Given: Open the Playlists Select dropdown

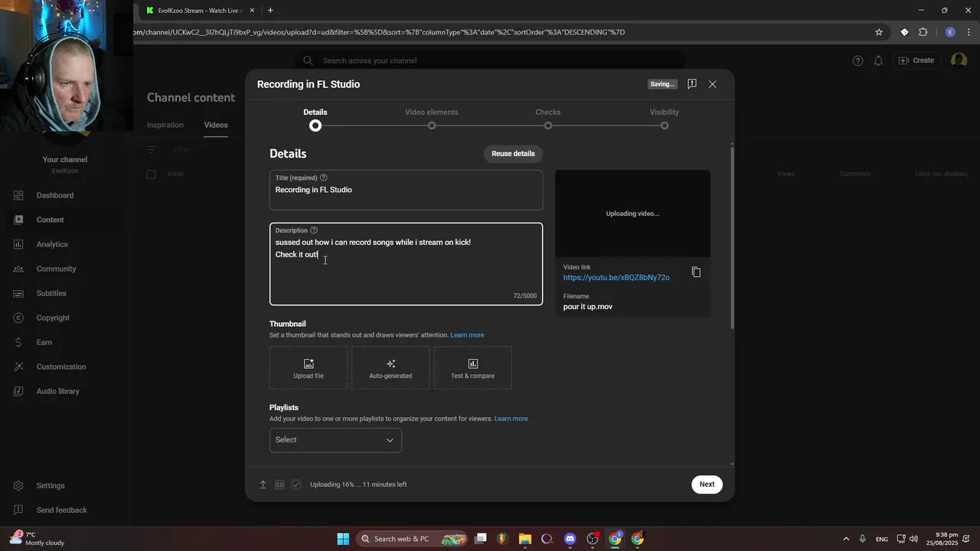Looking at the screenshot, I should click(335, 440).
